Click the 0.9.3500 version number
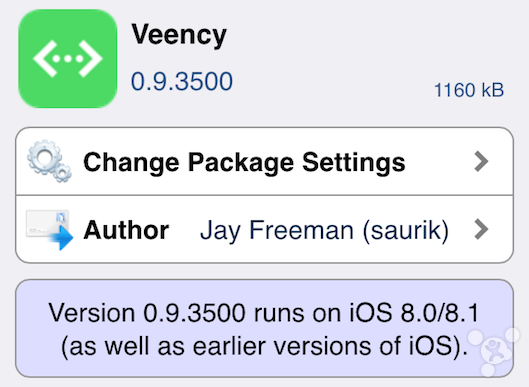 point(182,81)
